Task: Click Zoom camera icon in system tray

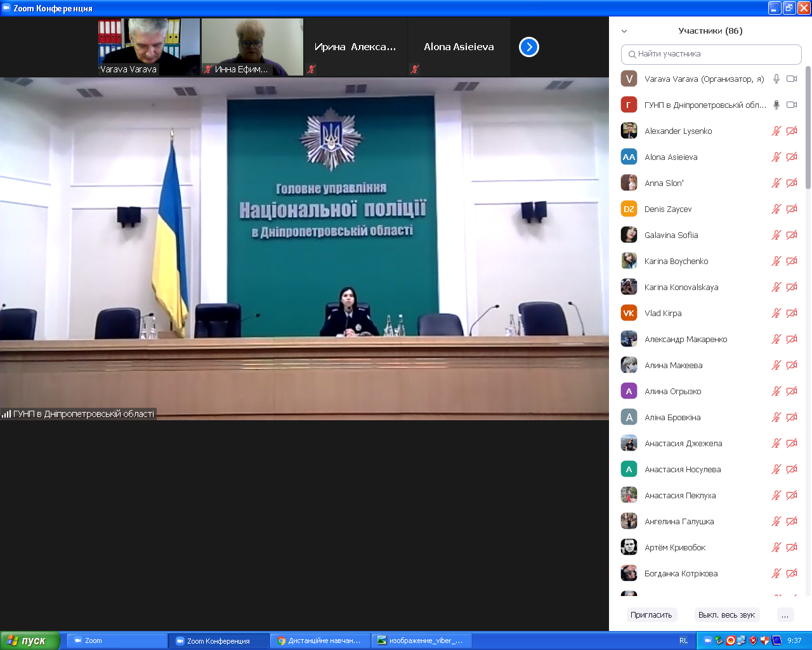Action: 707,640
